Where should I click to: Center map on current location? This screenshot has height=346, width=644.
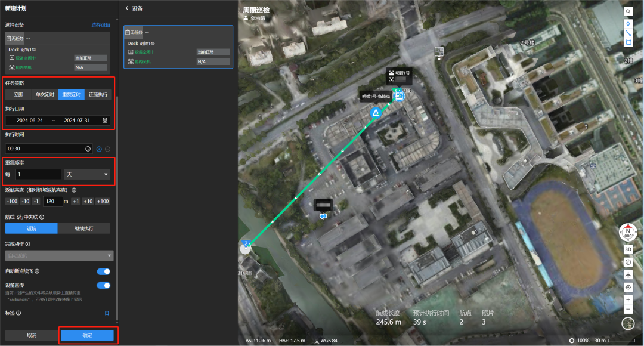[x=628, y=287]
